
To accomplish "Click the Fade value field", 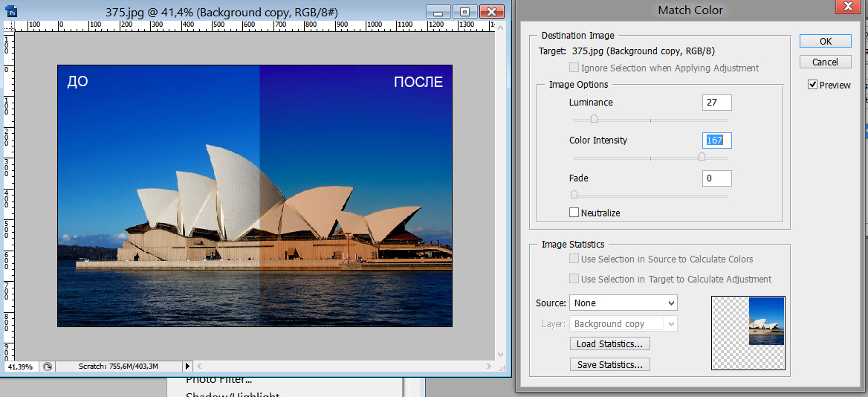I will click(x=717, y=178).
